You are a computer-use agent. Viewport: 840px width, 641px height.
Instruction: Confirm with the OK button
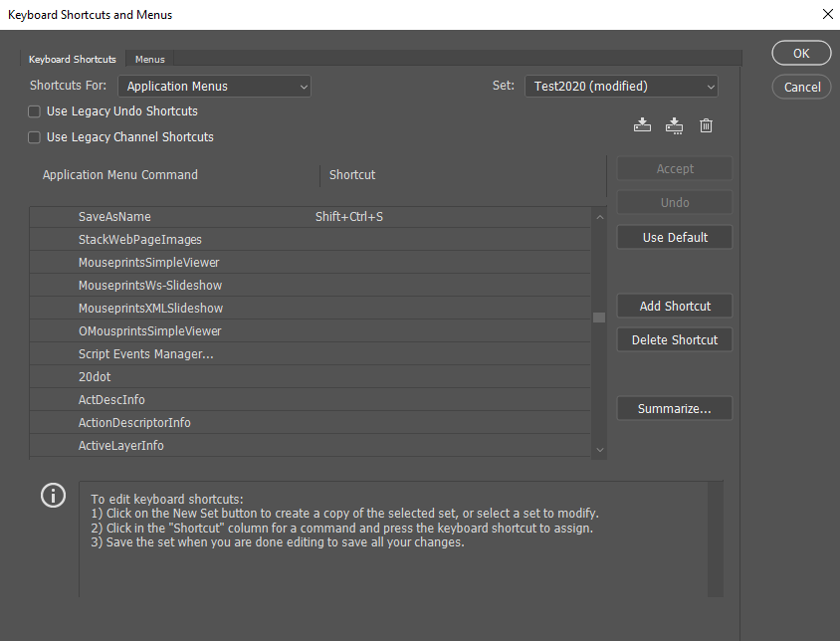(x=801, y=53)
